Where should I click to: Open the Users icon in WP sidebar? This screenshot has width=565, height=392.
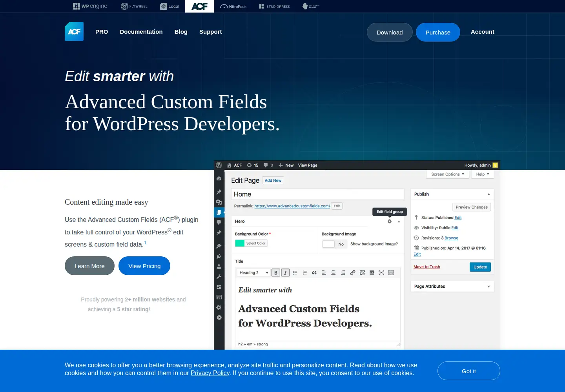(219, 267)
